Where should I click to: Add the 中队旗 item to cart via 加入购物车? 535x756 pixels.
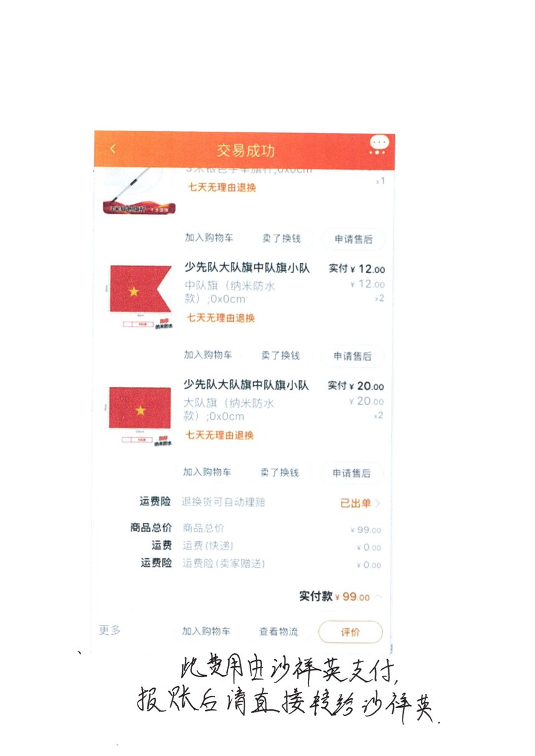tap(208, 355)
